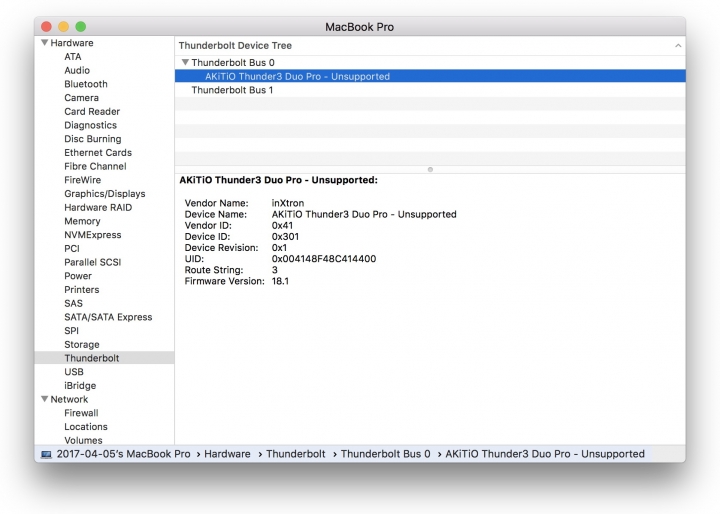Open Fibre Channel section
The image size is (720, 514).
point(95,166)
